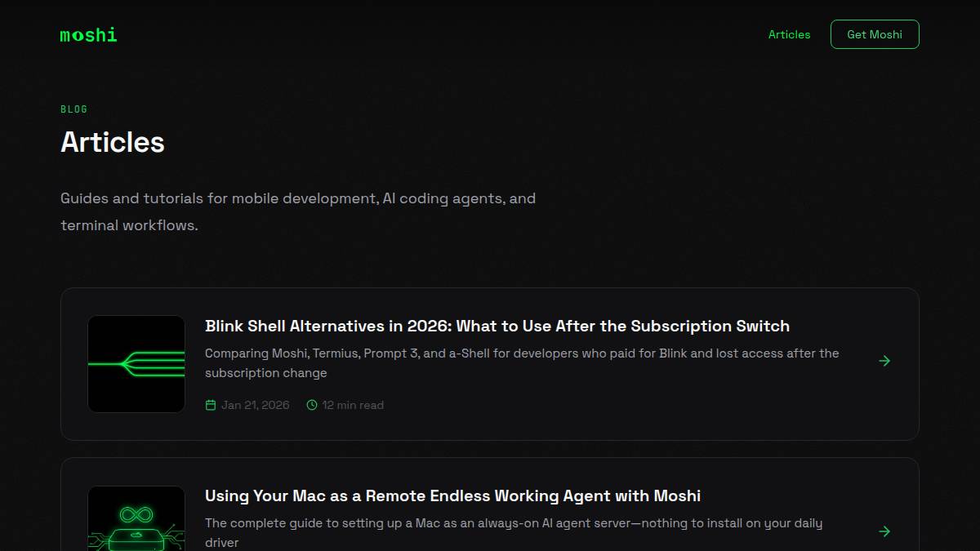
Task: Click the arrow icon on Mac agent card
Action: pyautogui.click(x=884, y=531)
